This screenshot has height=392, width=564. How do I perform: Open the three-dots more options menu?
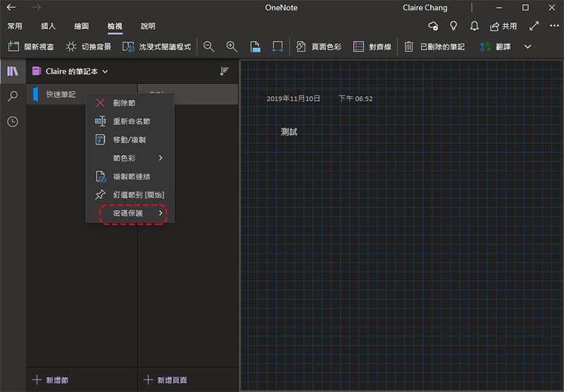point(554,26)
